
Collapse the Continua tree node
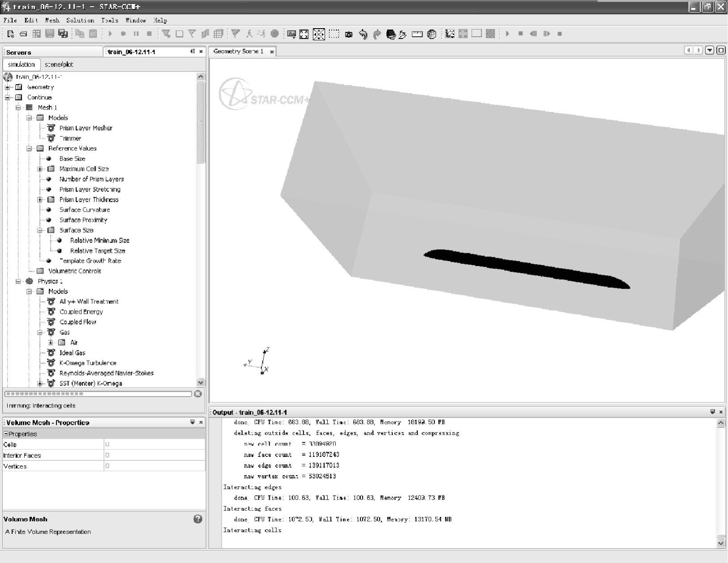(x=7, y=98)
